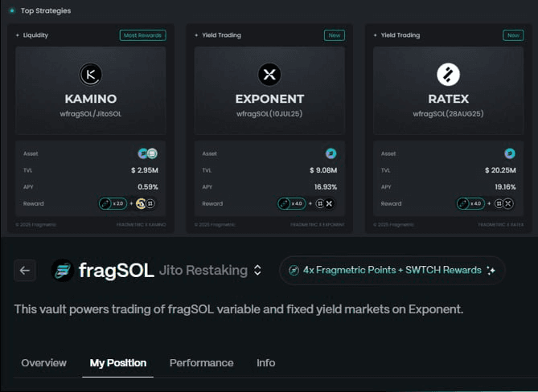The image size is (538, 392).
Task: Click the $ 9.08M TVL value
Action: pos(323,170)
